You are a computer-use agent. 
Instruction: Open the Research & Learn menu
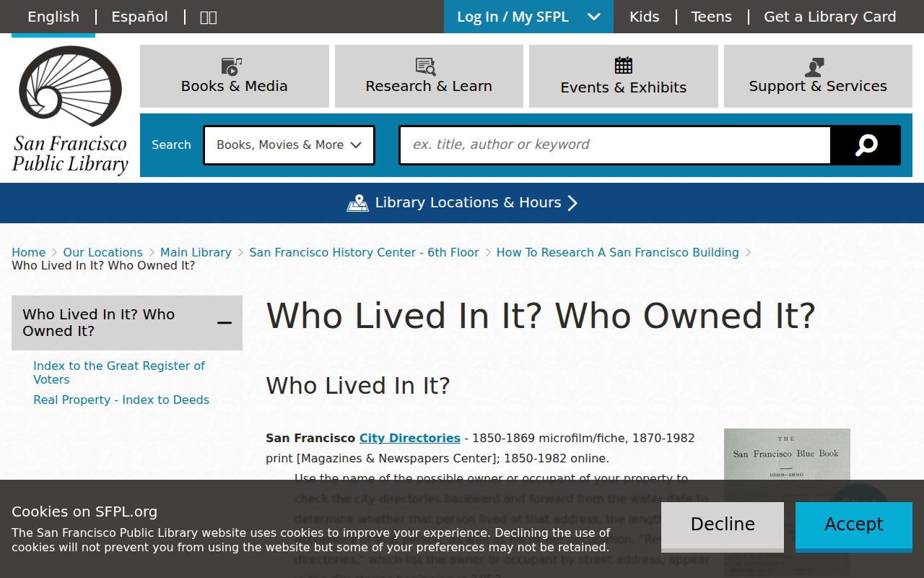pos(429,76)
